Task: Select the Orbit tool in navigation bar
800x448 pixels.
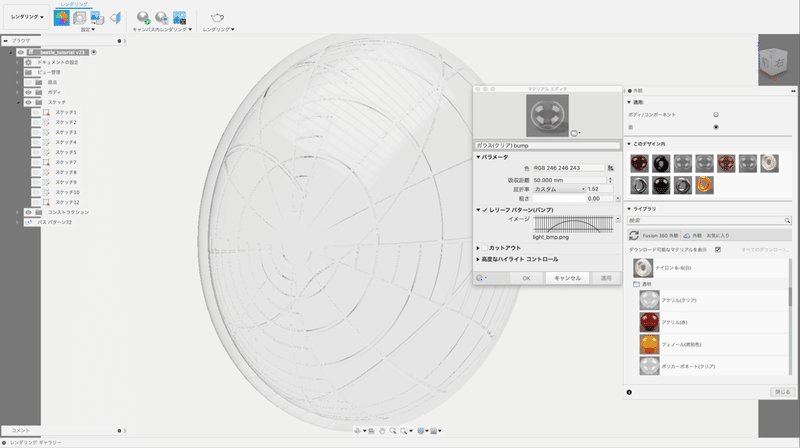Action: pyautogui.click(x=358, y=431)
